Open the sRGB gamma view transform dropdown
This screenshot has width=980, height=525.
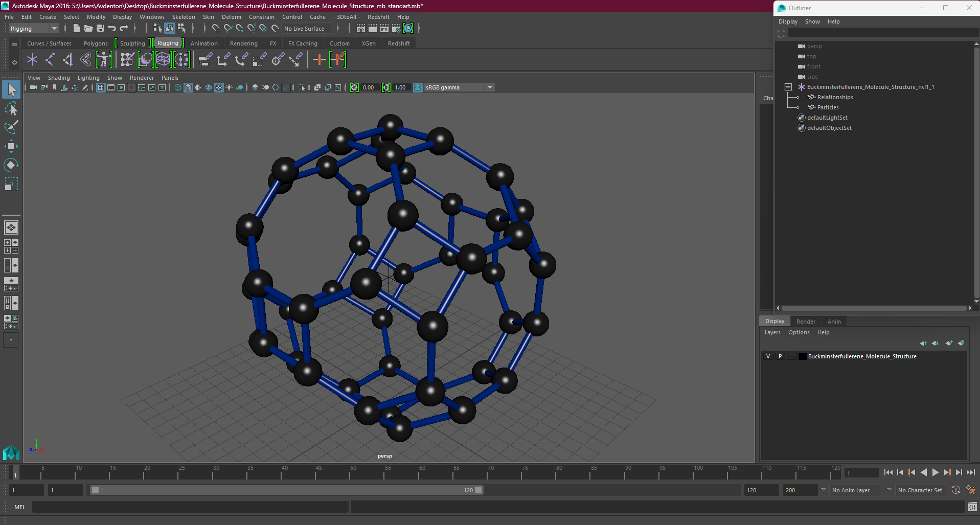point(459,87)
